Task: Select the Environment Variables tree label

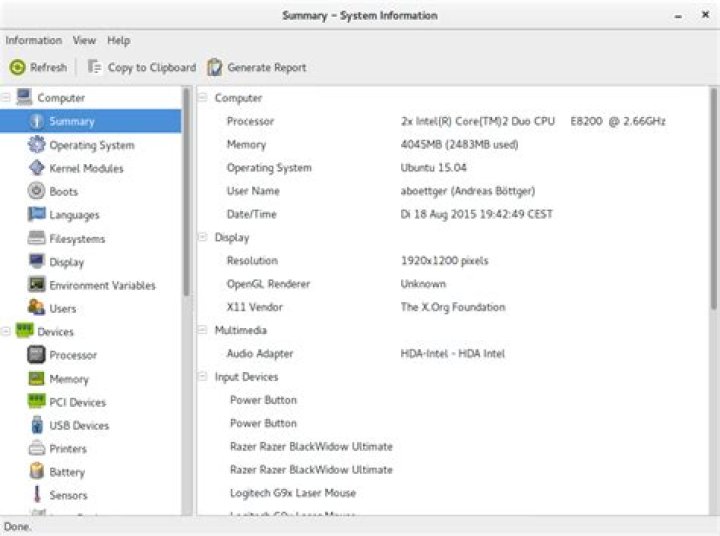Action: [102, 285]
